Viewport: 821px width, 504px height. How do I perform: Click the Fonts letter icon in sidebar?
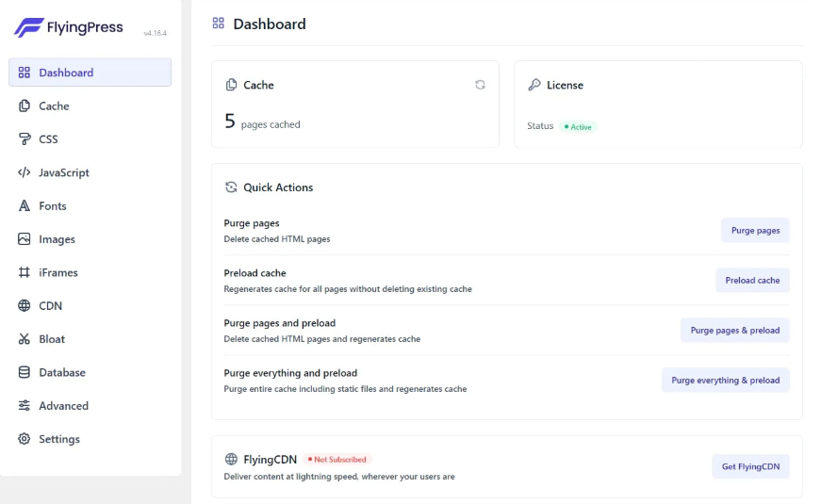25,206
